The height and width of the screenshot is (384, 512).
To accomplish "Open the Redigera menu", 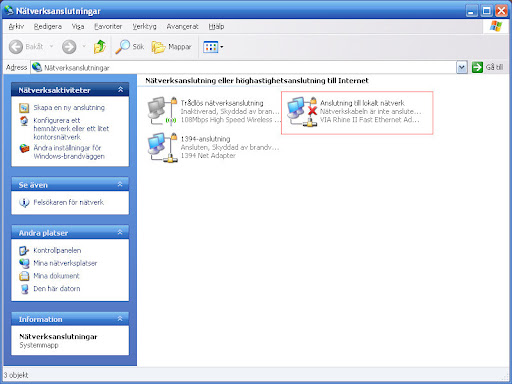I will pyautogui.click(x=48, y=26).
